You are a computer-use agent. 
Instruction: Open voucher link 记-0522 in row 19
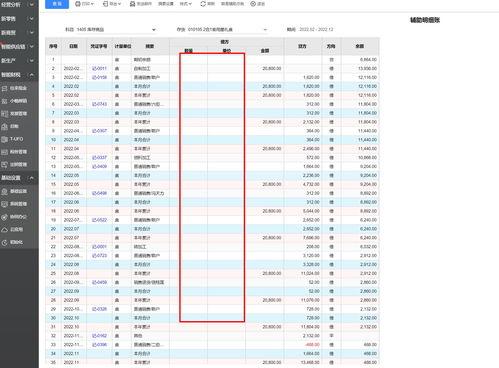click(99, 220)
